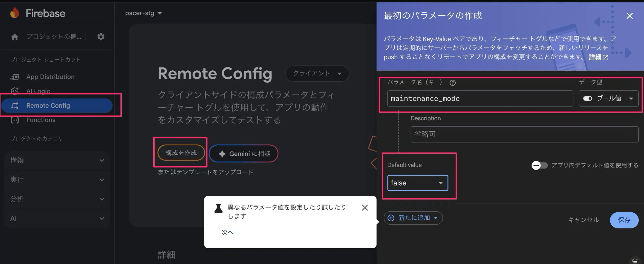Screen dimensions: 644x264
Task: Click the Default value label
Action: [404, 165]
